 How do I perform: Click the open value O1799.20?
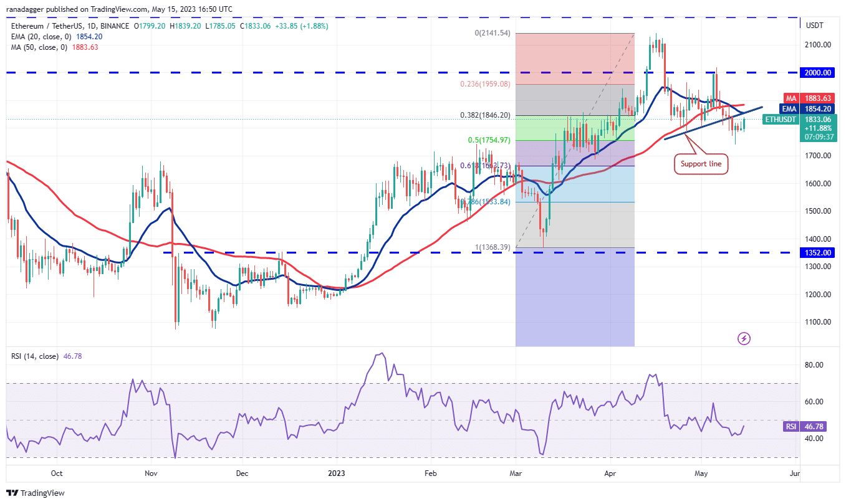click(x=149, y=26)
